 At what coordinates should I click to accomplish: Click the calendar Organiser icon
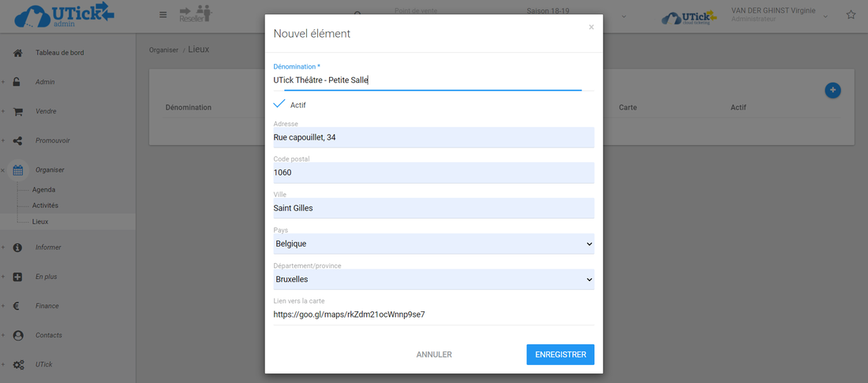pos(18,169)
